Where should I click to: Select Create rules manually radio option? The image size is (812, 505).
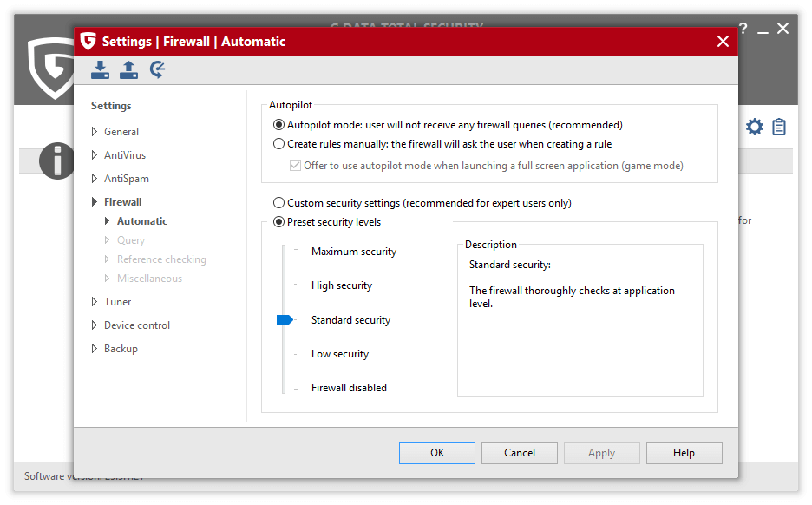click(278, 144)
